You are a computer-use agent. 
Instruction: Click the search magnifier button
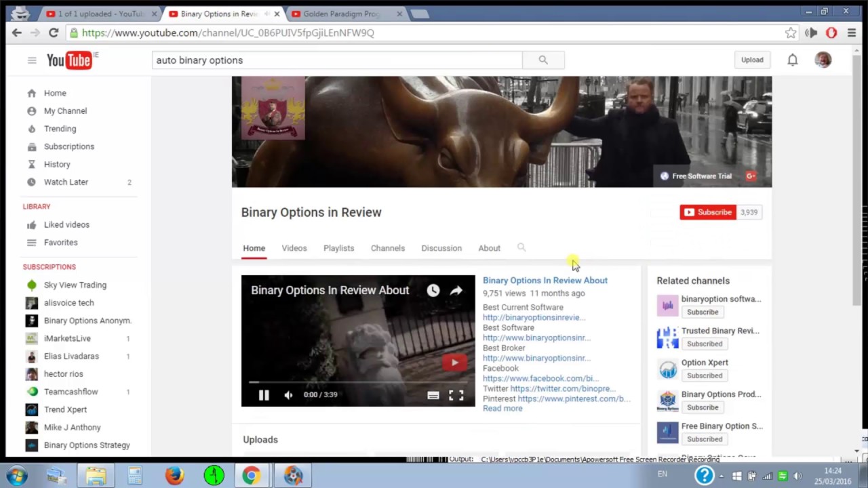(x=543, y=60)
